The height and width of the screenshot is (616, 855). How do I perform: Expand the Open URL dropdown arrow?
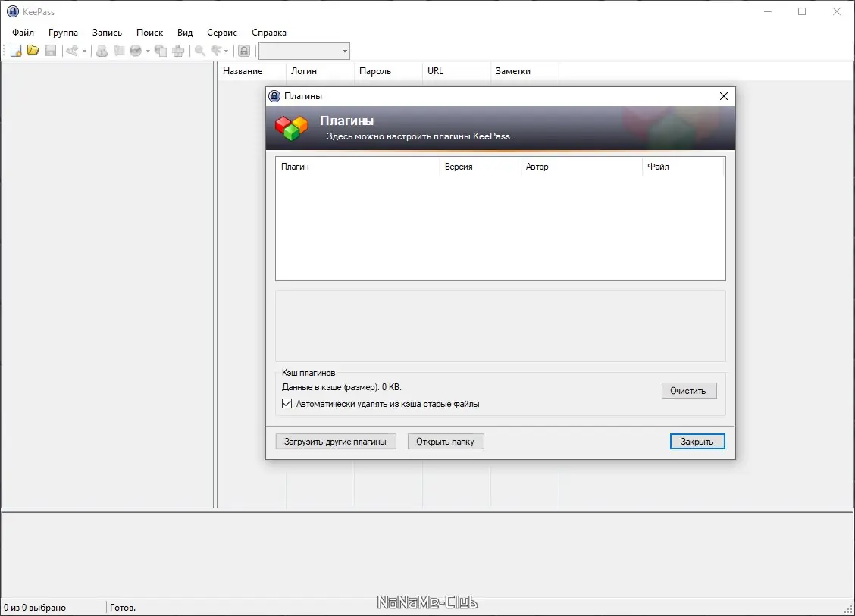[x=148, y=52]
